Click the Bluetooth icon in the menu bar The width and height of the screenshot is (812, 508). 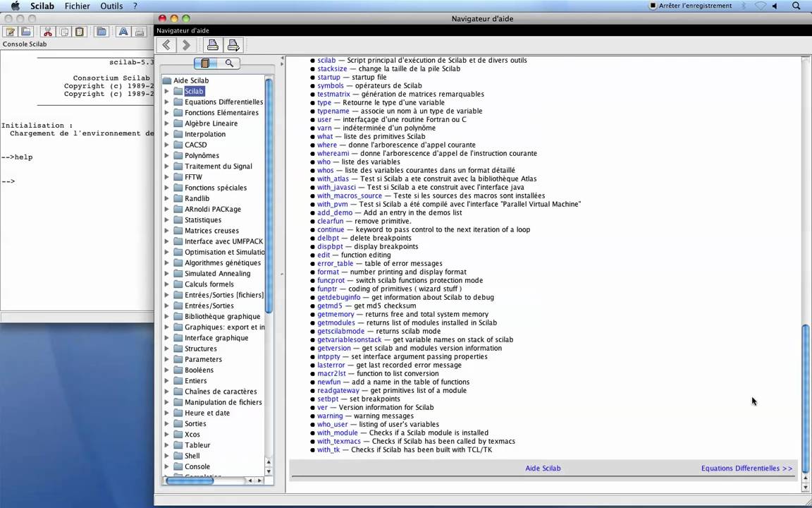click(x=744, y=6)
